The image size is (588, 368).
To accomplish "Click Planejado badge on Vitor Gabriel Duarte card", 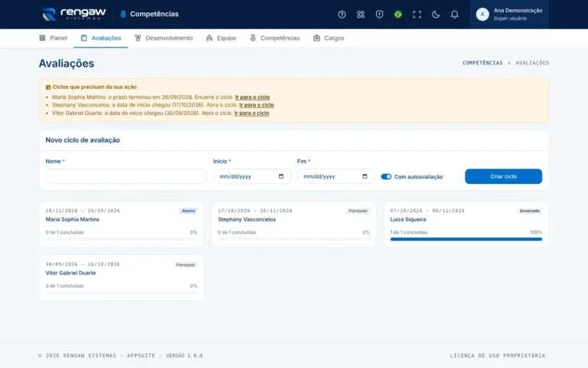I will pyautogui.click(x=185, y=264).
